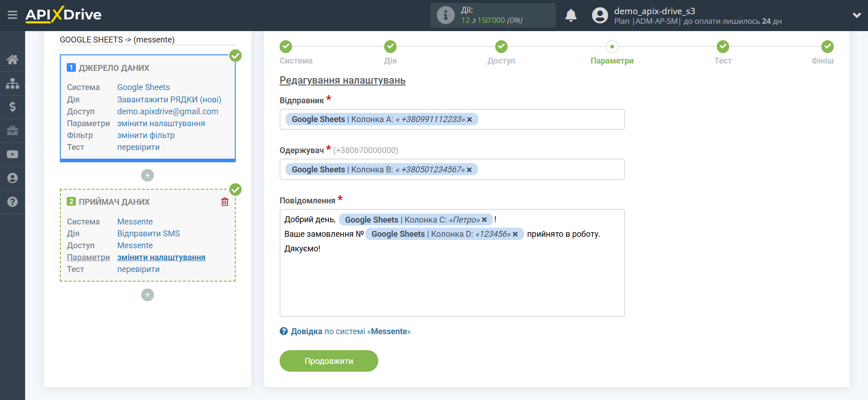Click the Дії counter 12 з 150'000

coord(492,20)
